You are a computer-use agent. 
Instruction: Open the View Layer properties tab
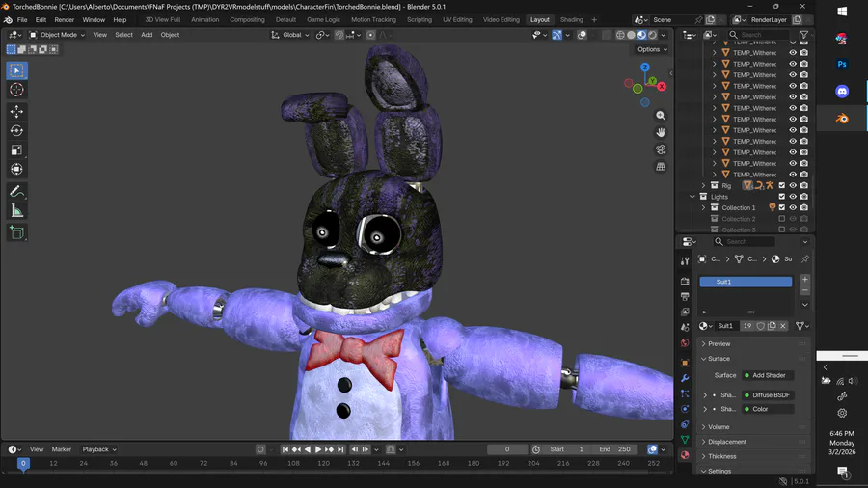(685, 312)
